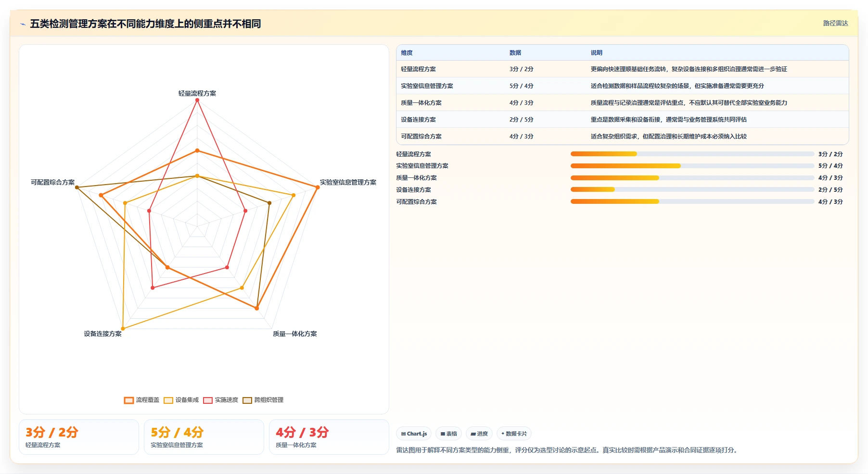Image resolution: width=868 pixels, height=474 pixels.
Task: Click the 路径雷达 tag in the header
Action: pos(835,23)
